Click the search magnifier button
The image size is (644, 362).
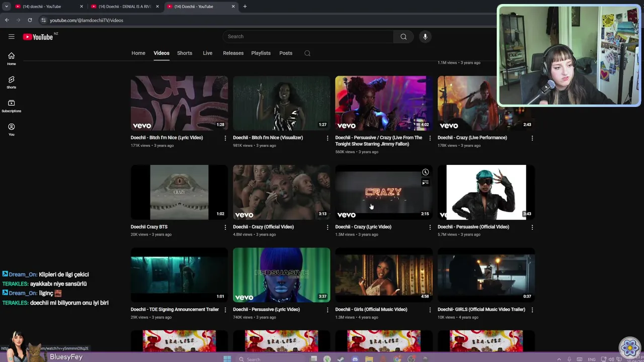404,36
